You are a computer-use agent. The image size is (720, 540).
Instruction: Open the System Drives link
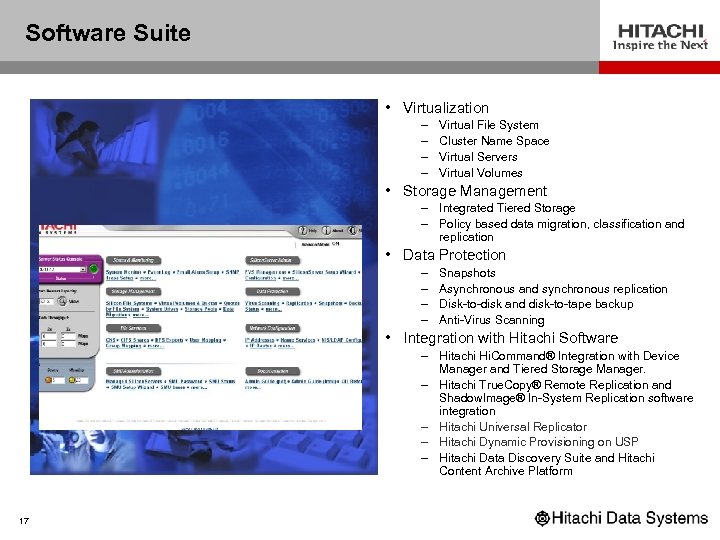click(x=162, y=309)
